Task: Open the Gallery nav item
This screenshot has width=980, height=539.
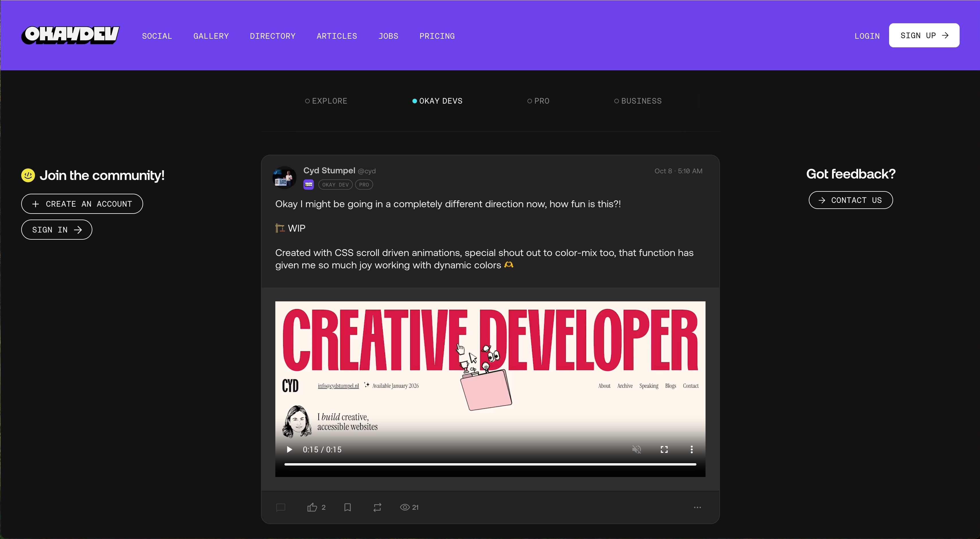Action: click(x=211, y=36)
